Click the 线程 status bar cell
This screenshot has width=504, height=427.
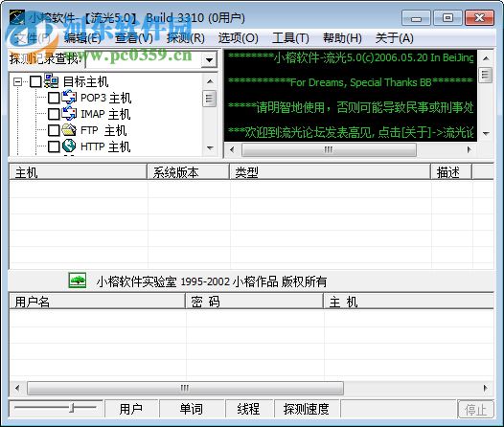click(x=249, y=409)
